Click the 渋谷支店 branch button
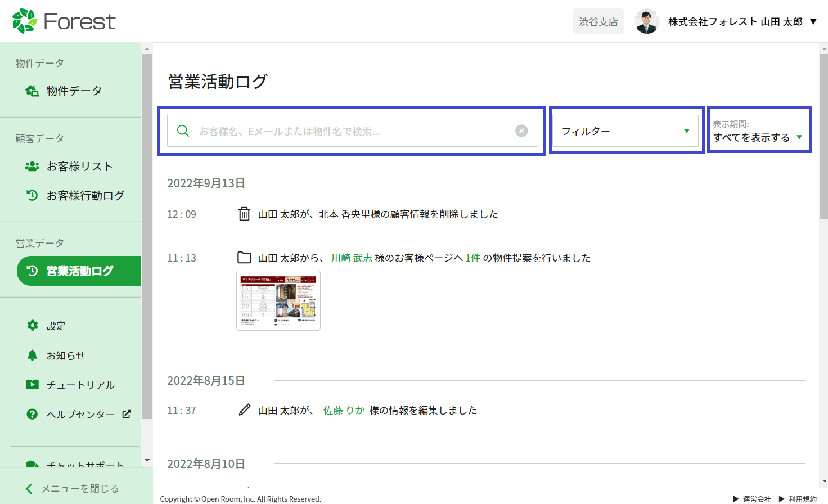Image resolution: width=828 pixels, height=504 pixels. [598, 21]
